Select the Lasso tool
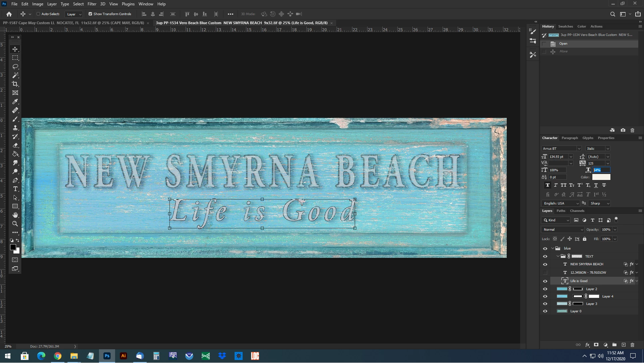The image size is (644, 363). pos(15,66)
